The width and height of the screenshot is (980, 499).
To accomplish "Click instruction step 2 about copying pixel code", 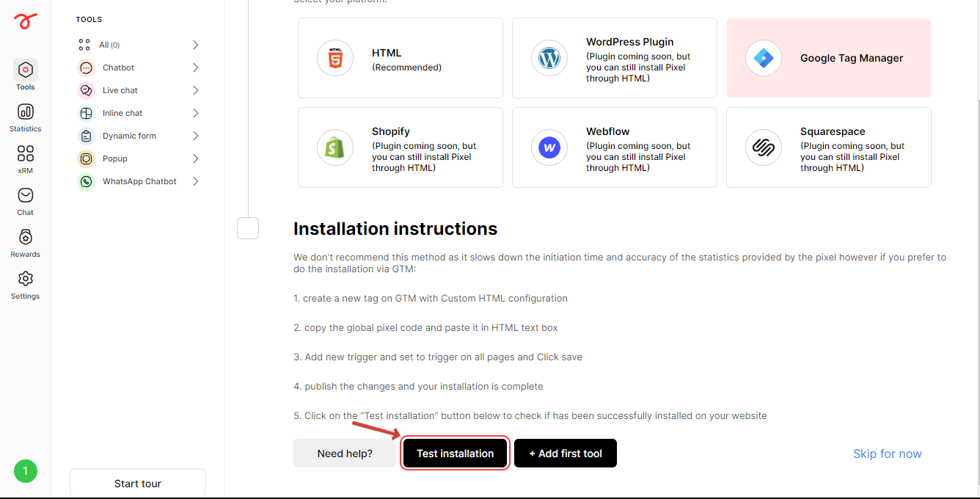I will [x=426, y=328].
